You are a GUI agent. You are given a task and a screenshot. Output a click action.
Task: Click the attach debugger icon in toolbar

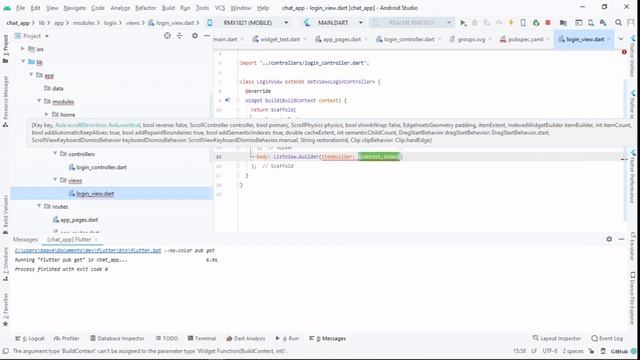[x=536, y=23]
